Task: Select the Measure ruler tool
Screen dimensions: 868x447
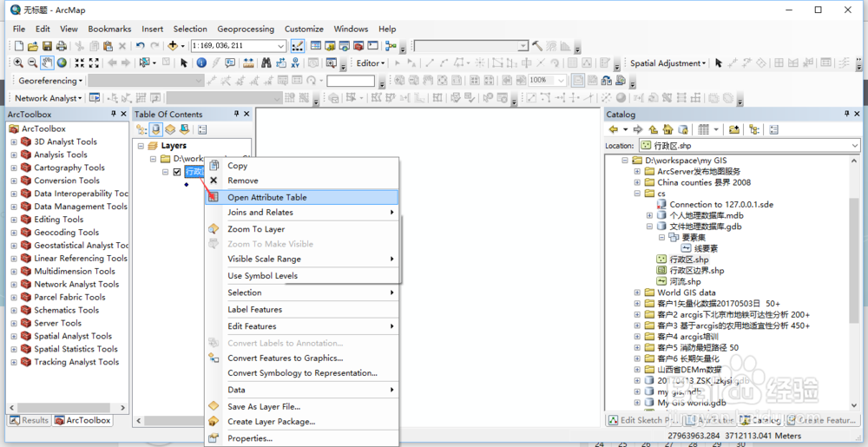Action: pyautogui.click(x=248, y=63)
